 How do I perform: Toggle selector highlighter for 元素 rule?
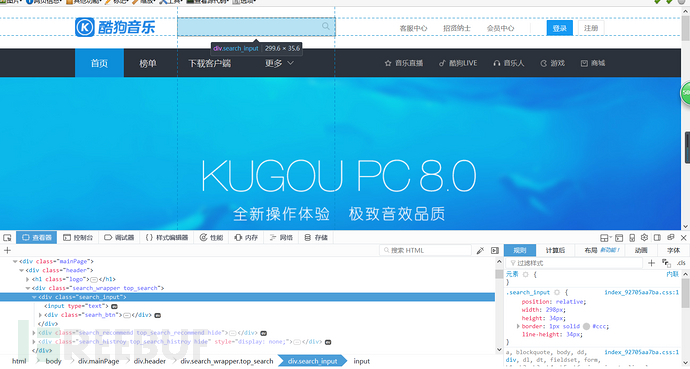click(x=525, y=274)
